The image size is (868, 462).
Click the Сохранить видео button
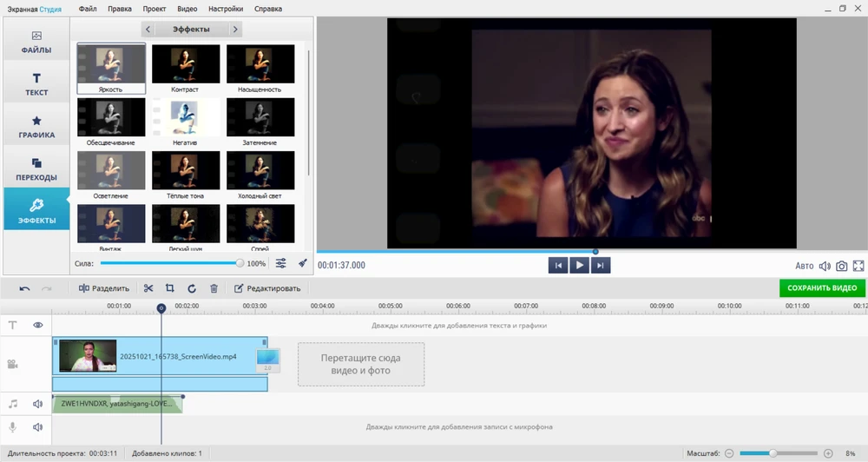click(x=821, y=288)
